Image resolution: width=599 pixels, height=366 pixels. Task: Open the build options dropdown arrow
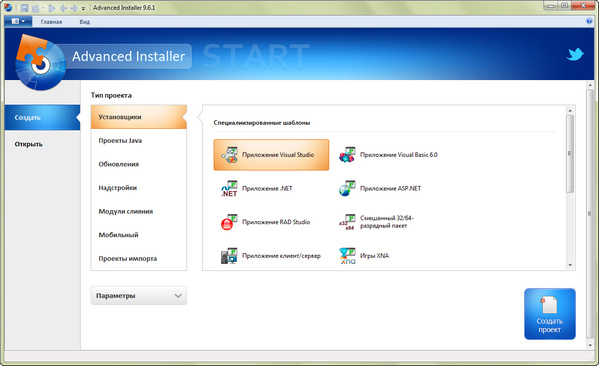(x=42, y=8)
